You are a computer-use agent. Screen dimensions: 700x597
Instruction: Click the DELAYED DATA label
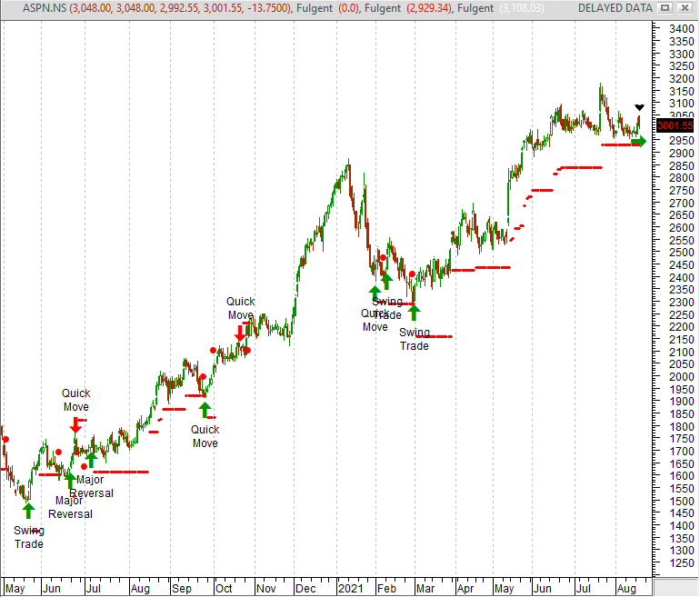pos(615,8)
